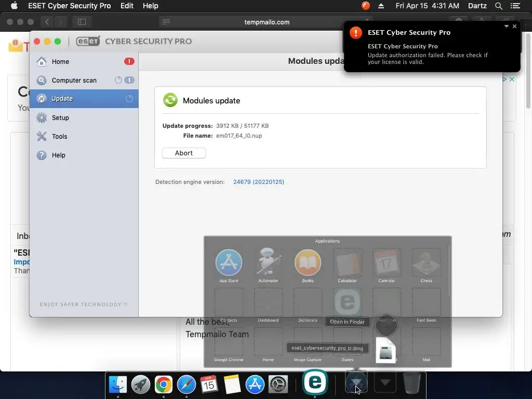
Task: Dismiss the ESET notification with X
Action: coord(515,26)
